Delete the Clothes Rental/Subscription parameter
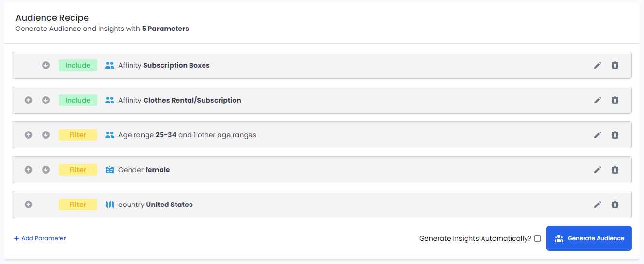This screenshot has height=264, width=644. pos(615,100)
